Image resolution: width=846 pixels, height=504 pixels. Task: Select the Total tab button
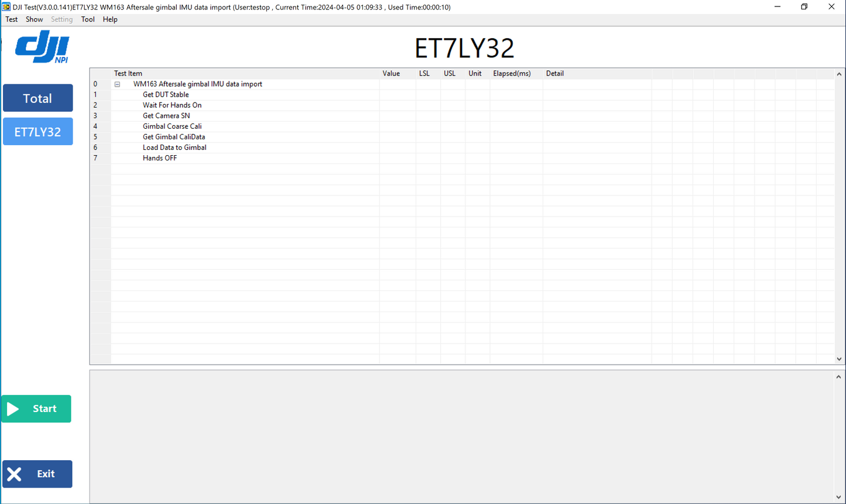pos(38,98)
